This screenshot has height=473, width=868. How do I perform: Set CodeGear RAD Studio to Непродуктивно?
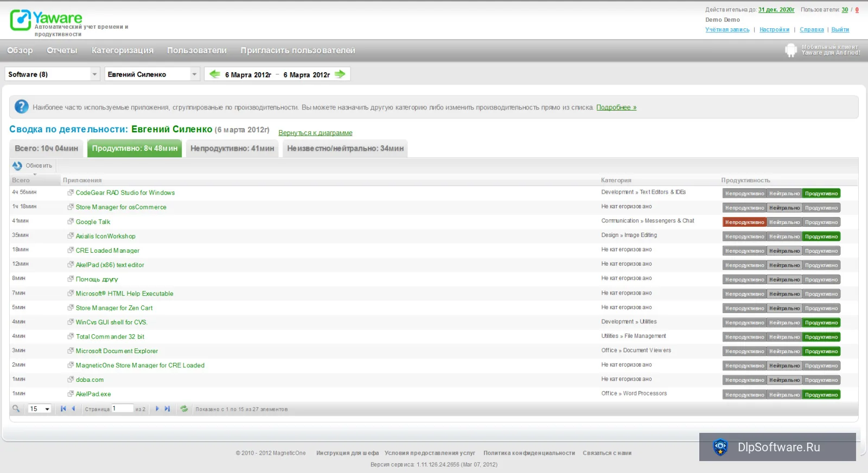(745, 193)
